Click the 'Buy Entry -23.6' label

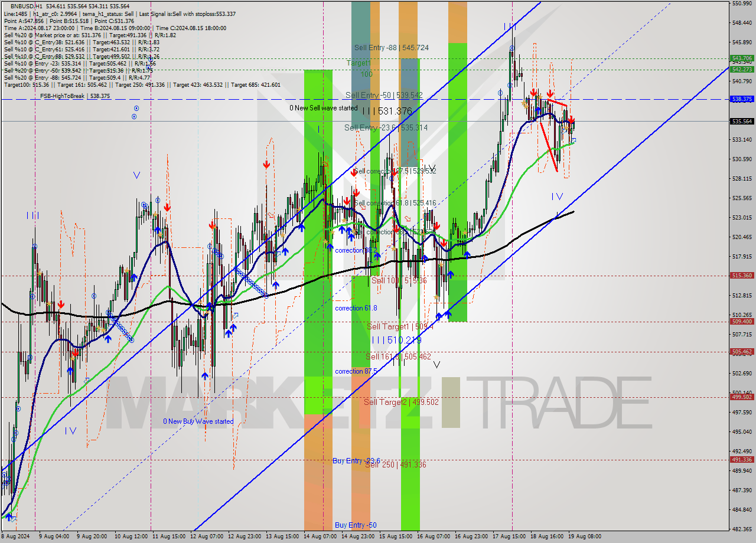356,460
